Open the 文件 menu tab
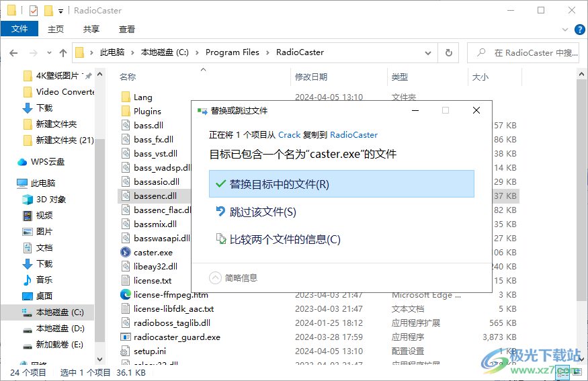The image size is (588, 381). coord(19,29)
